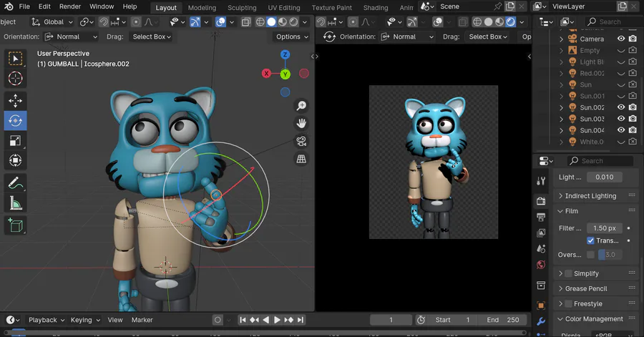Viewport: 644px width, 337px height.
Task: Activate the Measure tool
Action: (x=16, y=203)
